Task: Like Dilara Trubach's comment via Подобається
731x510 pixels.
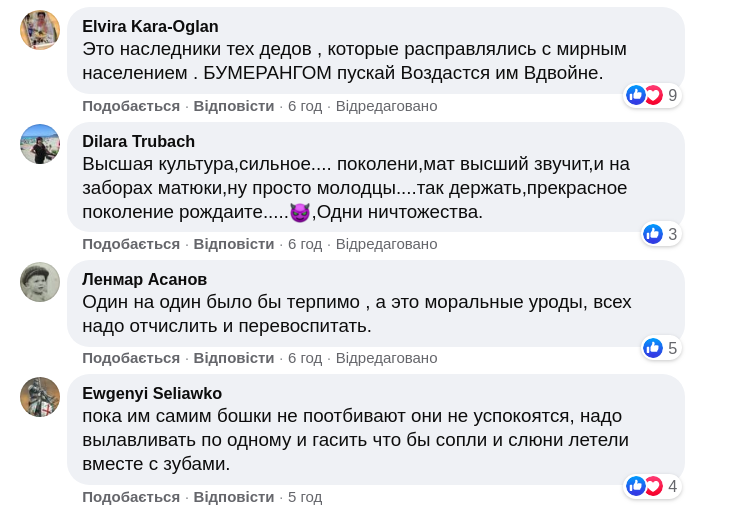Action: click(131, 244)
